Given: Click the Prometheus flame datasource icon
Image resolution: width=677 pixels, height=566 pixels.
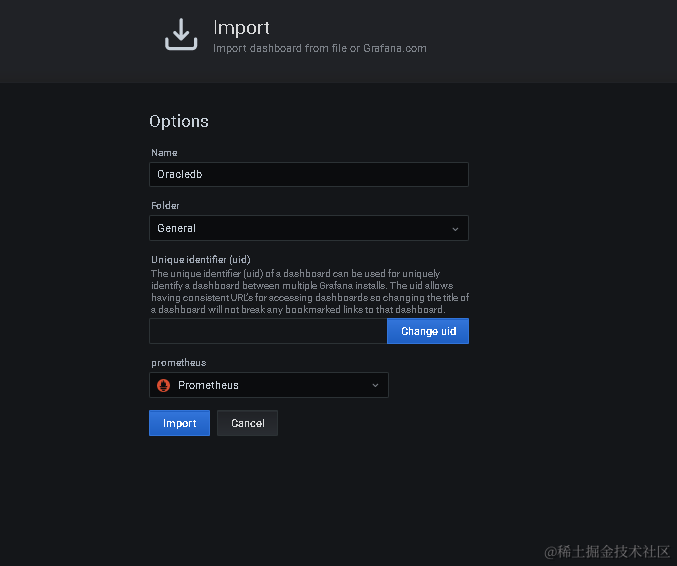Looking at the screenshot, I should pyautogui.click(x=163, y=385).
